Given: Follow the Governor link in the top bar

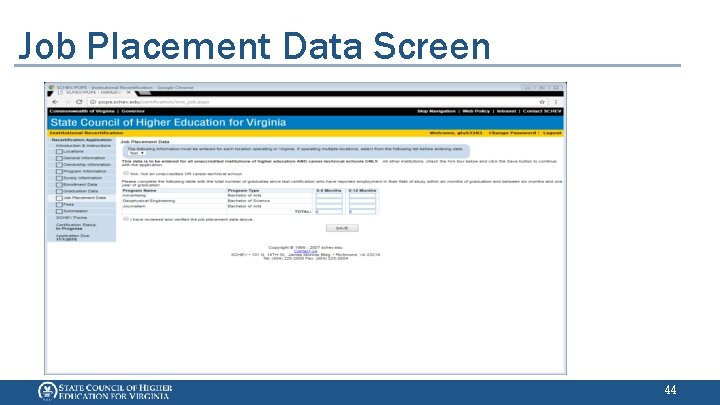Looking at the screenshot, I should click(133, 111).
